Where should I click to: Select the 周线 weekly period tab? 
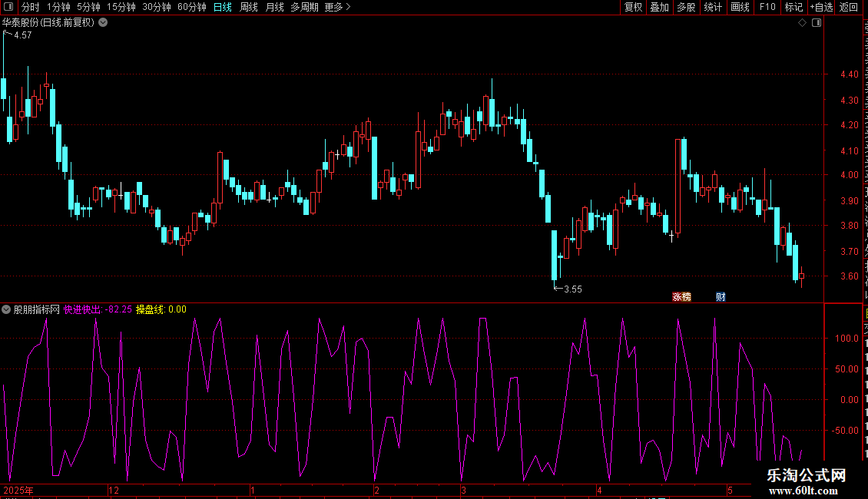coord(249,7)
